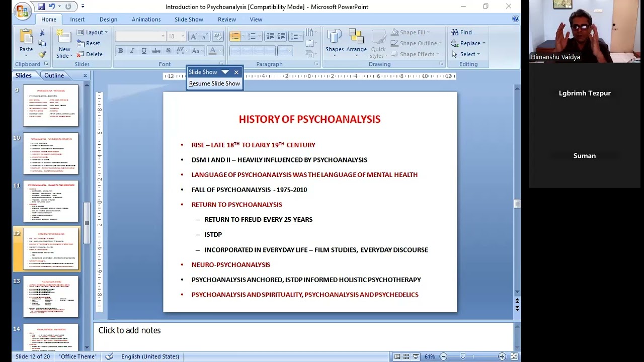Screen dimensions: 644x362
Task: Open the Paragraph dialog launcher
Action: pos(316,64)
